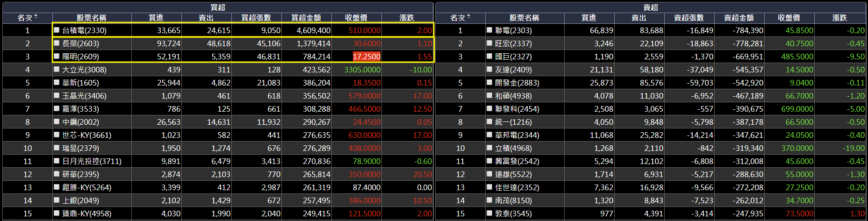Click 股票名稱 header in 買超 table
The height and width of the screenshot is (221, 868).
coord(92,18)
